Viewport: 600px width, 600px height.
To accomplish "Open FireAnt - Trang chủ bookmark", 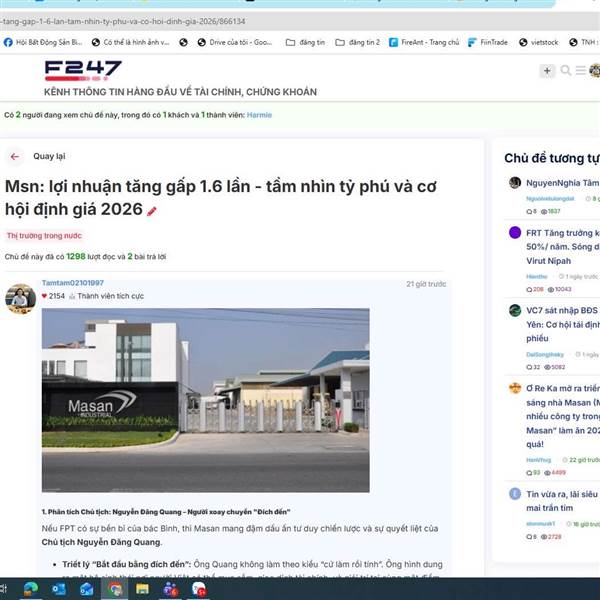I will 424,42.
